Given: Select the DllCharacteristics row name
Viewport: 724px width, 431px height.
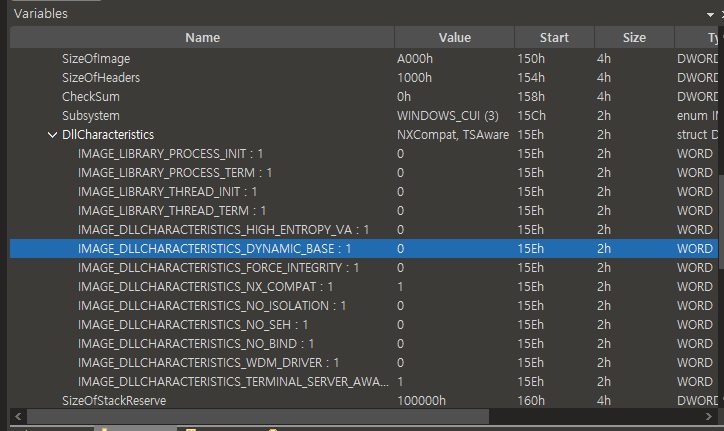Looking at the screenshot, I should tap(108, 135).
